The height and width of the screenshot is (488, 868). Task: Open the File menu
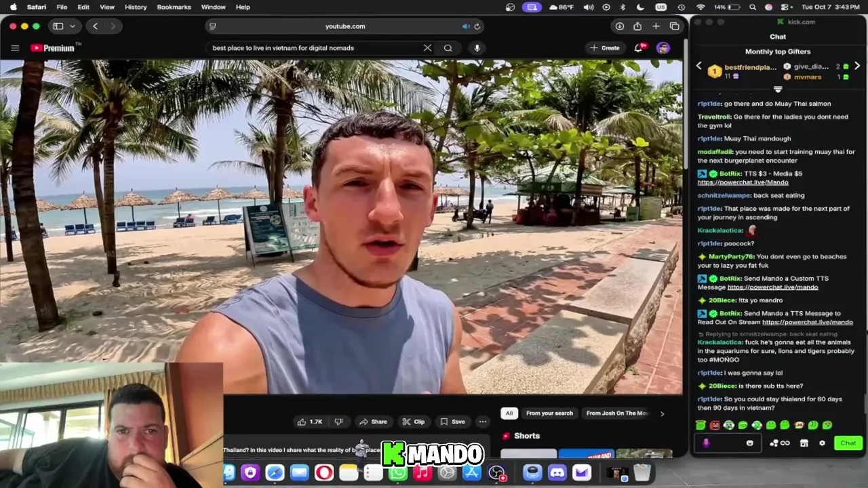[x=62, y=7]
